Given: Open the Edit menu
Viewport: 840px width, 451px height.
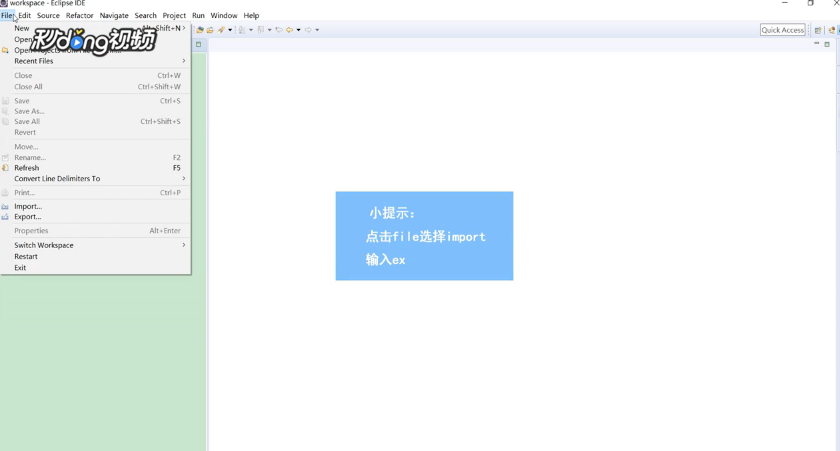Looking at the screenshot, I should 25,16.
